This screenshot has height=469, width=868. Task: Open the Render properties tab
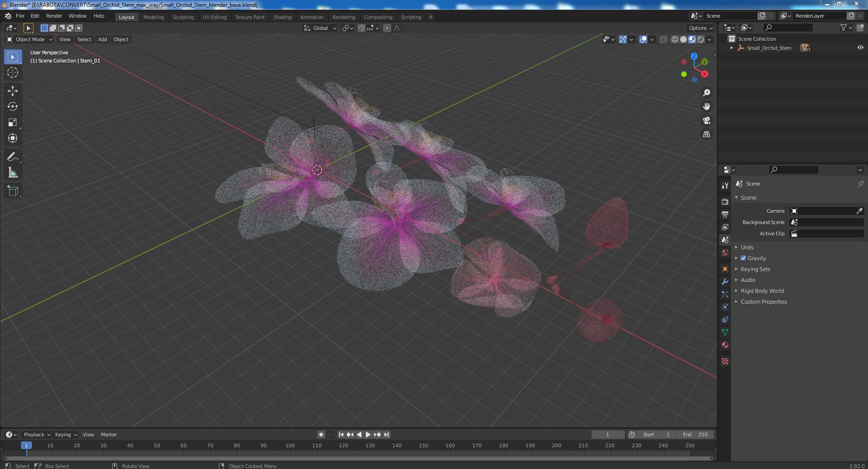point(725,201)
